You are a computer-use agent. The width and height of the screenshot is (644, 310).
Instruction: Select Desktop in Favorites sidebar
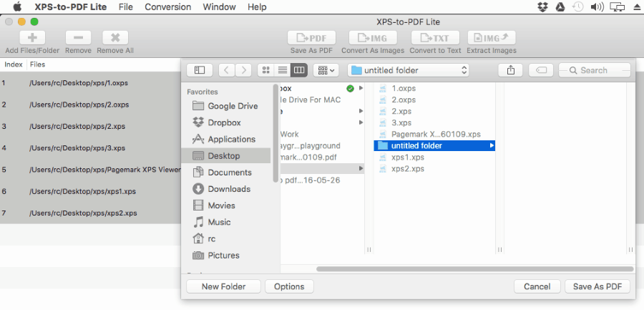[x=225, y=156]
